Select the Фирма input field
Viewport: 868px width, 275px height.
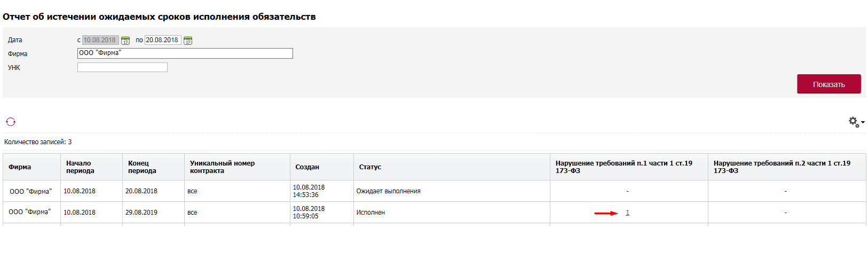click(185, 53)
